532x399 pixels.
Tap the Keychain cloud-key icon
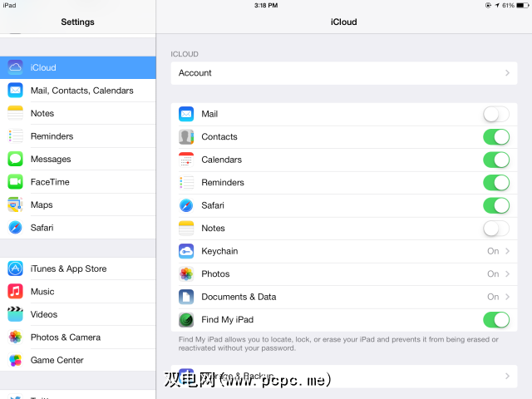pyautogui.click(x=186, y=251)
